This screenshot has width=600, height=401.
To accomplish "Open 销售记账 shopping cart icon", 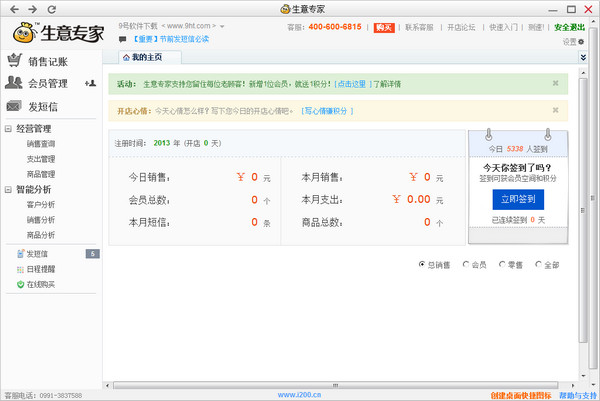I will [x=14, y=62].
